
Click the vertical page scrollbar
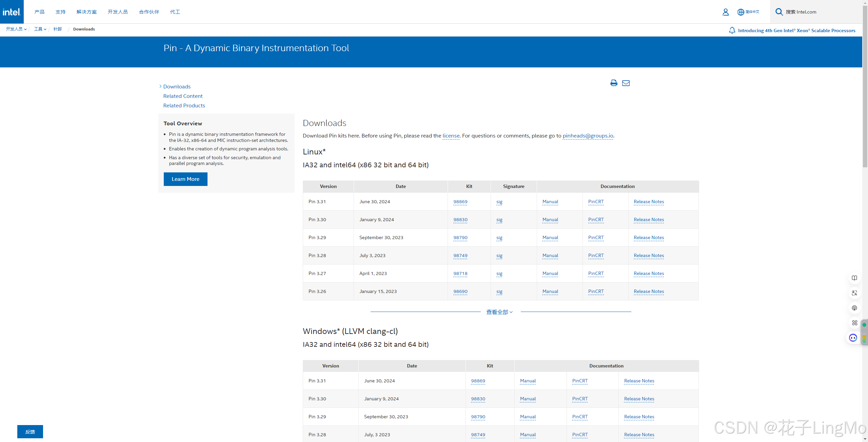[x=865, y=86]
